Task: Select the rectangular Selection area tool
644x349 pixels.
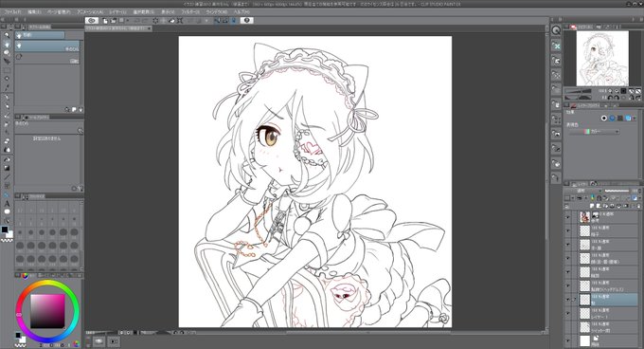Action: click(x=7, y=70)
